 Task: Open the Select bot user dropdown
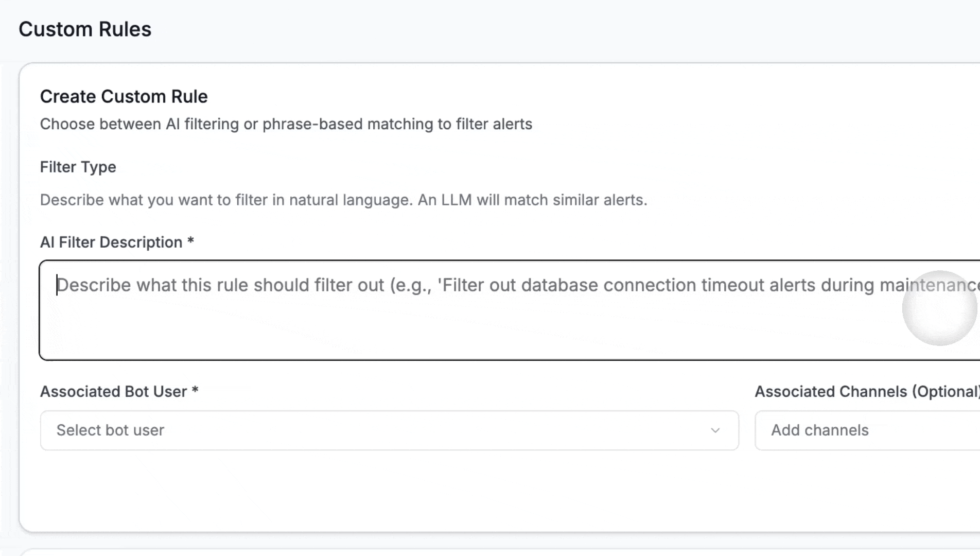point(389,430)
